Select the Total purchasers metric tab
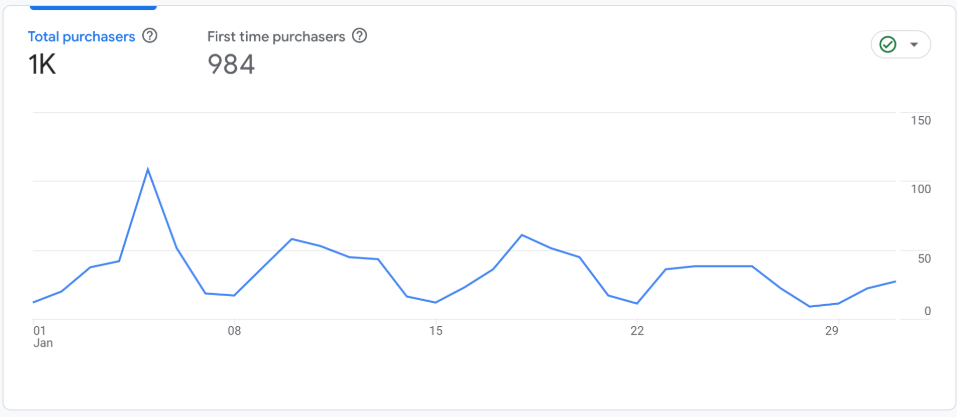957x420 pixels. pos(81,36)
